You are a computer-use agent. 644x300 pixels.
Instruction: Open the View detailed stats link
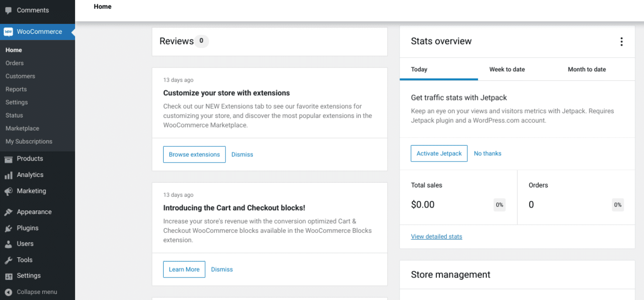click(436, 236)
